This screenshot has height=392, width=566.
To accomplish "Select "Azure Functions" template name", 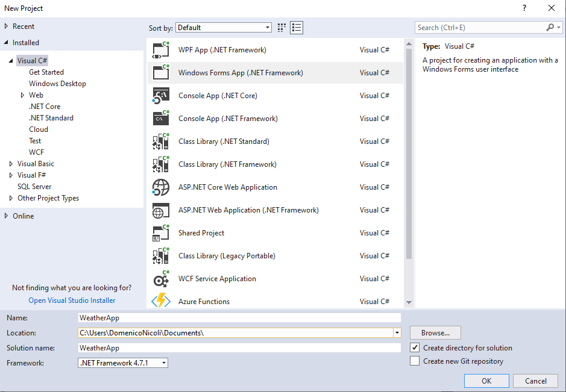I will pyautogui.click(x=204, y=302).
